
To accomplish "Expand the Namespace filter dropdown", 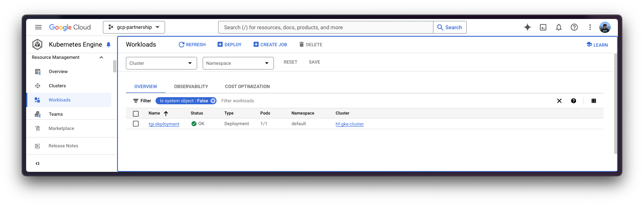I will (238, 63).
